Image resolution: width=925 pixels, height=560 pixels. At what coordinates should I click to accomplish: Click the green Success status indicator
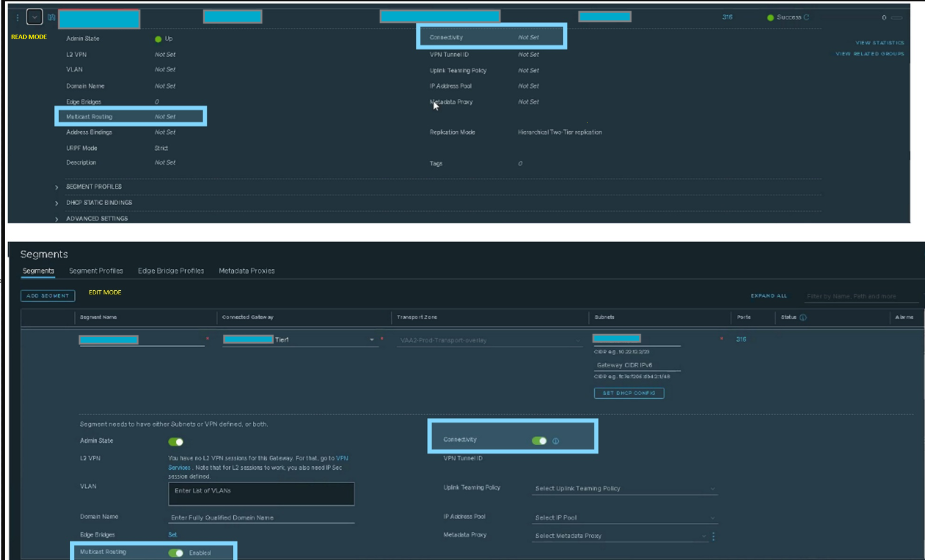coord(770,17)
